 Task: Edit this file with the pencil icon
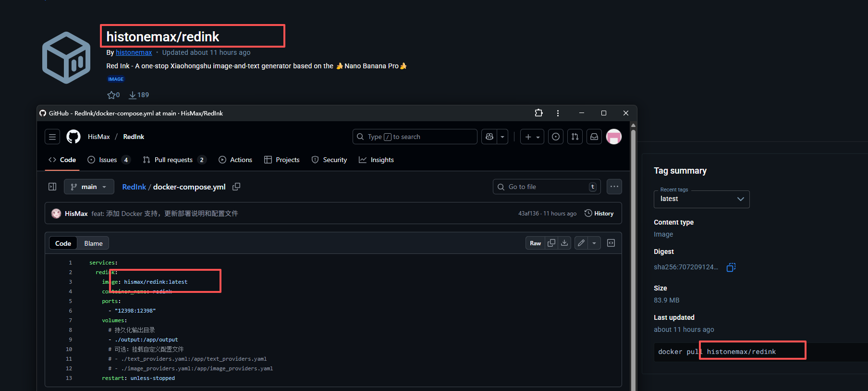coord(581,243)
